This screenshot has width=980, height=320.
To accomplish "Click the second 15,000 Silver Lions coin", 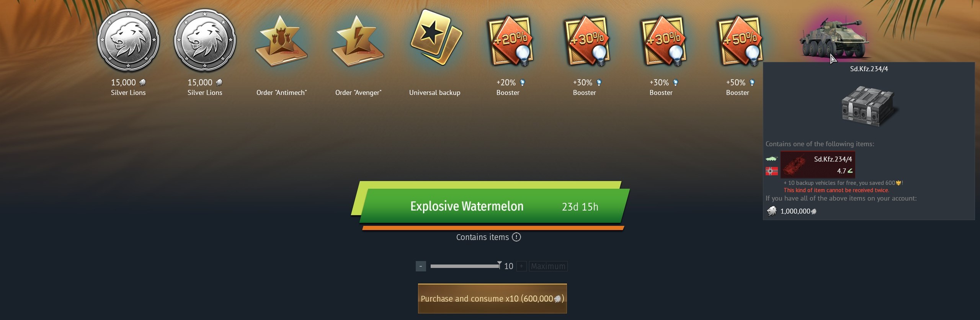I will [x=205, y=41].
